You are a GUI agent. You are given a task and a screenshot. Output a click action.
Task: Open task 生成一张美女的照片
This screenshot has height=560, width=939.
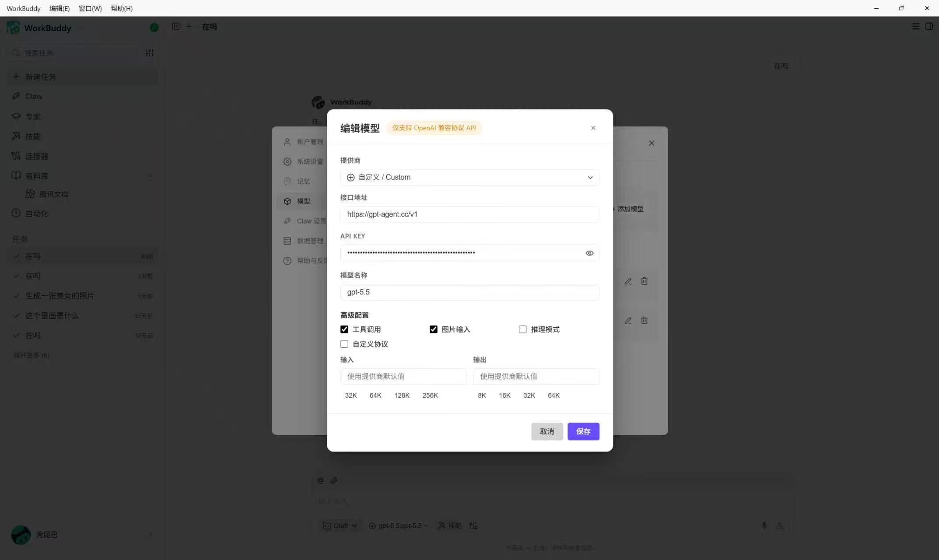coord(83,296)
